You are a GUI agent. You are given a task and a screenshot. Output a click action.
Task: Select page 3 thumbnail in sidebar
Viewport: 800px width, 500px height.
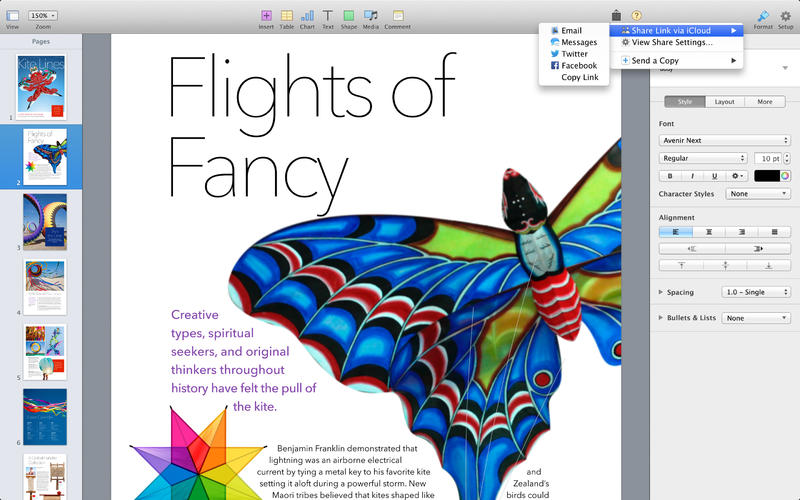(x=45, y=222)
